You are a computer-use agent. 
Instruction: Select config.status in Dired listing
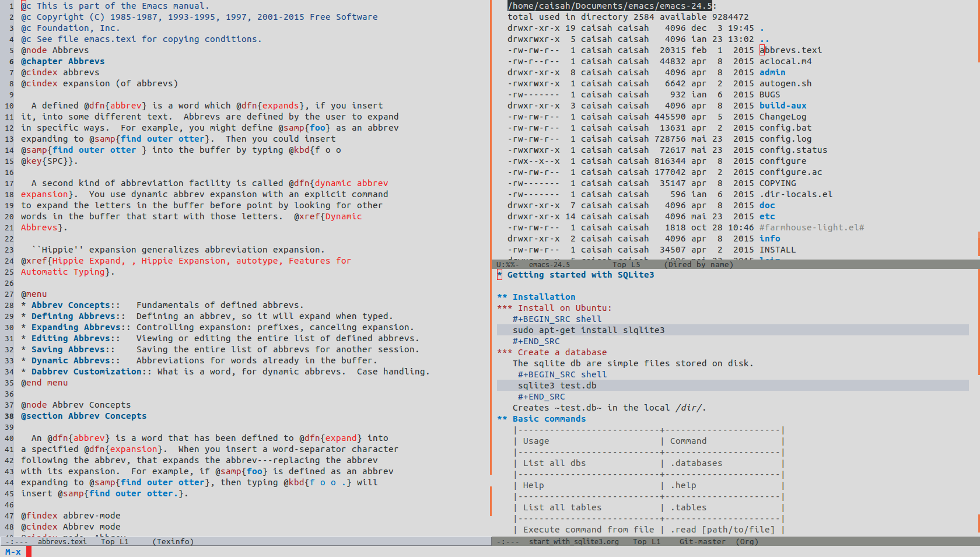(793, 150)
